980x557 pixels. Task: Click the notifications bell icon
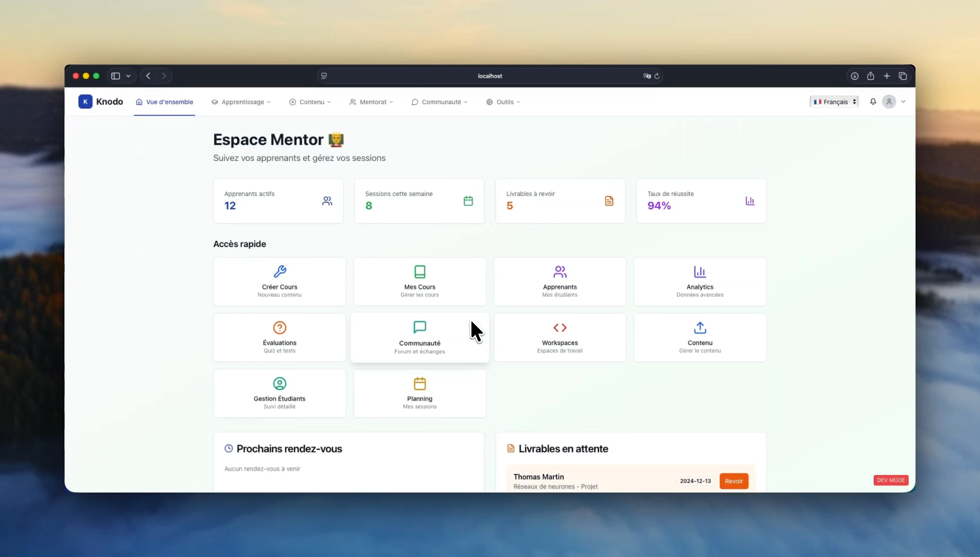click(x=873, y=102)
